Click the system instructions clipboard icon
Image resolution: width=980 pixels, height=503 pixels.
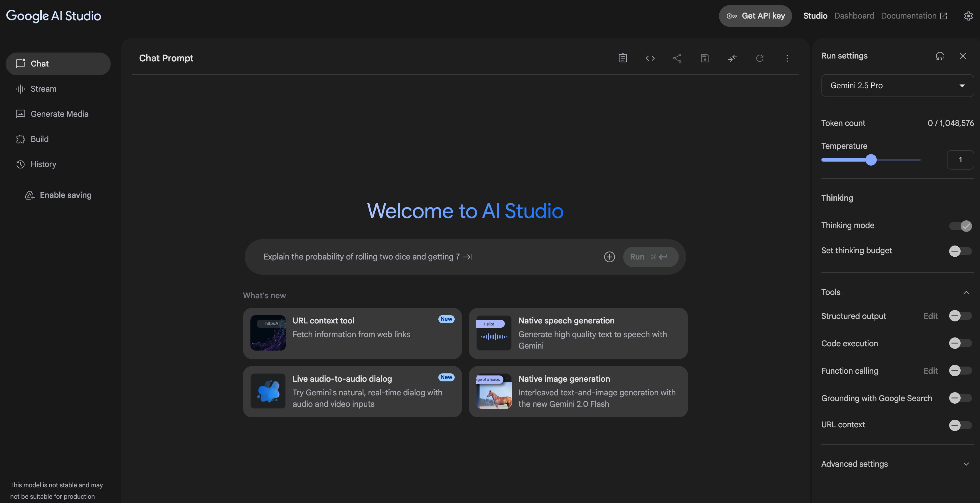pos(623,58)
